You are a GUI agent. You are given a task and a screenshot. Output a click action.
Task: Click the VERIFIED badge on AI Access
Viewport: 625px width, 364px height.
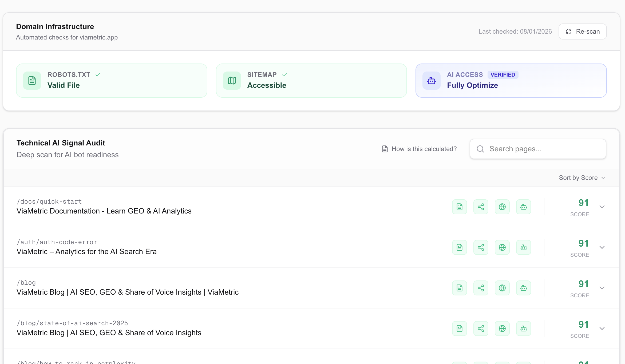(503, 75)
